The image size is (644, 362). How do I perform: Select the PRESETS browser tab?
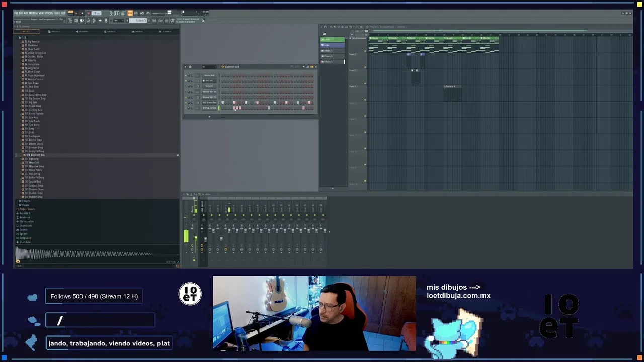tap(110, 32)
